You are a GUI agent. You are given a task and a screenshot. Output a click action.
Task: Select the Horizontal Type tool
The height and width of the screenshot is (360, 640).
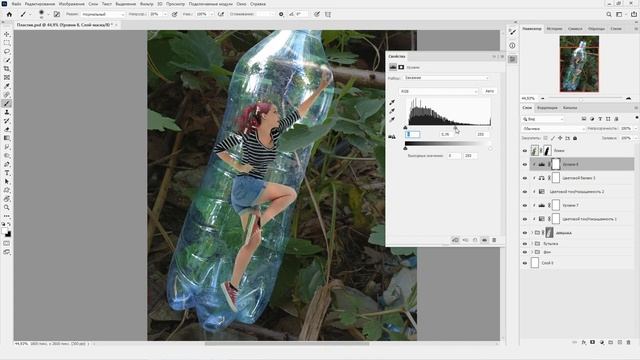(7, 173)
